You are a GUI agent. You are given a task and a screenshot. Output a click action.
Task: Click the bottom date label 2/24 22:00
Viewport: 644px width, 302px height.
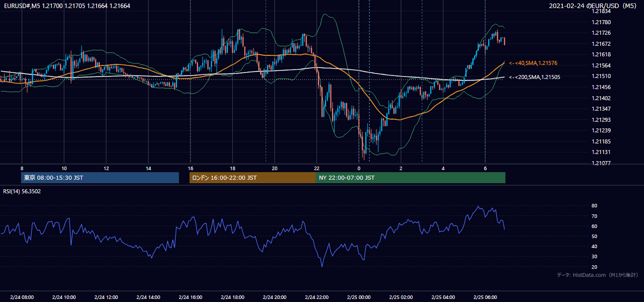tap(317, 297)
